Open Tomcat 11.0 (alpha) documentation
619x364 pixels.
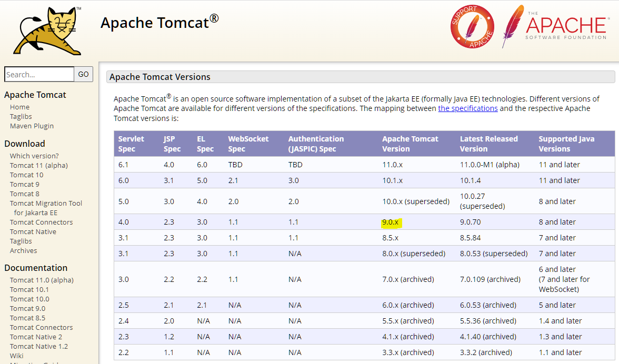42,280
